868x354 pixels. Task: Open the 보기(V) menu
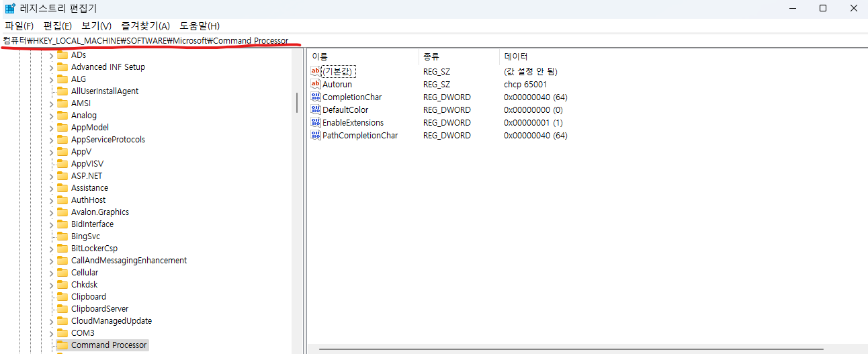pos(96,26)
